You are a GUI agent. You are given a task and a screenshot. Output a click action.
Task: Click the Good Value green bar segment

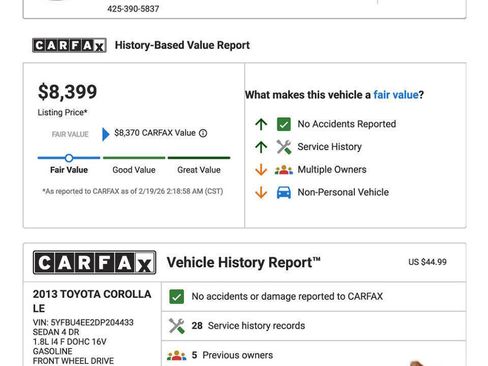[134, 158]
